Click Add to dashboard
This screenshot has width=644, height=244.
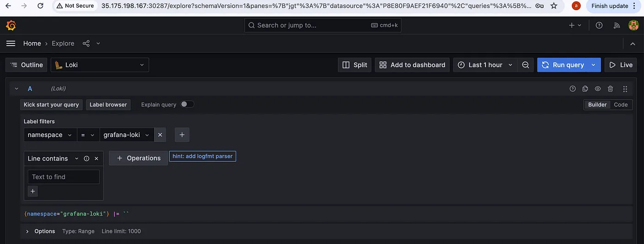tap(412, 65)
